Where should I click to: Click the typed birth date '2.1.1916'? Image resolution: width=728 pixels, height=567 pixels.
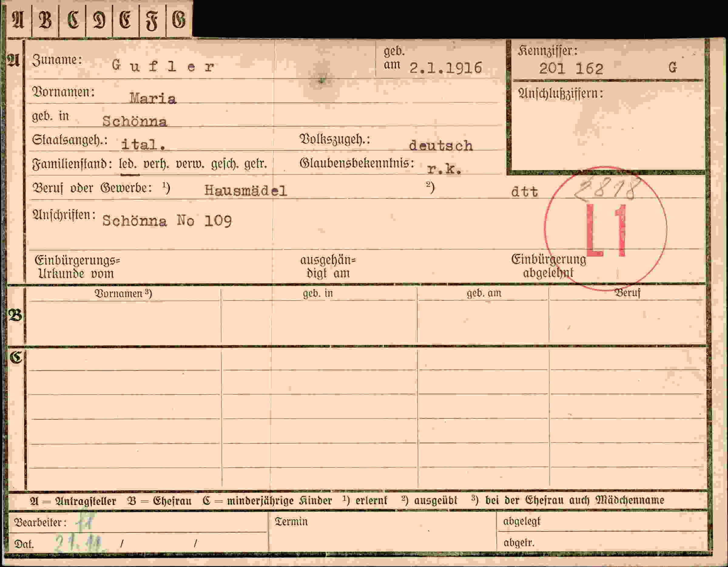pos(446,68)
